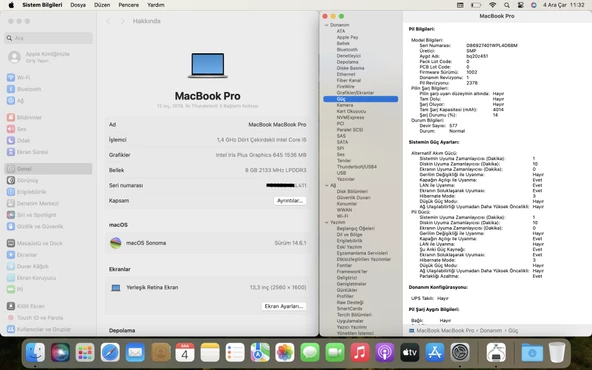Sign in via Apple Kimliğinizle Giriş Yapın
Screen dimensions: 592x370
39,57
